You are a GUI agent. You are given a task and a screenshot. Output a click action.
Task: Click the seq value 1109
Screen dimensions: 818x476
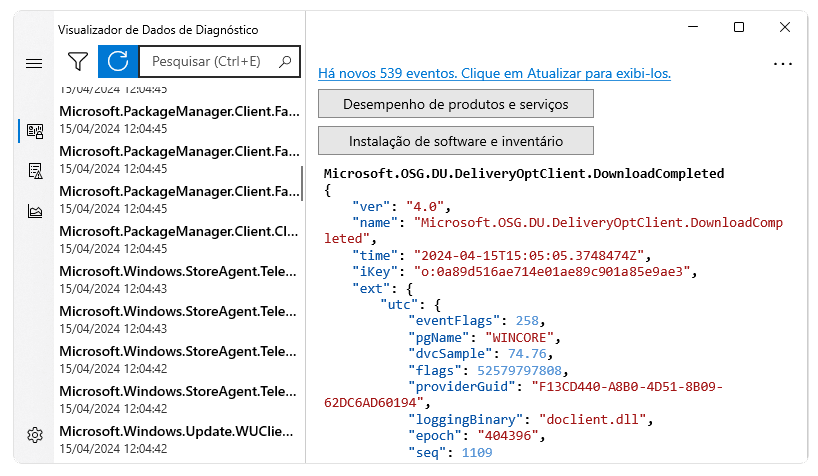pyautogui.click(x=477, y=453)
